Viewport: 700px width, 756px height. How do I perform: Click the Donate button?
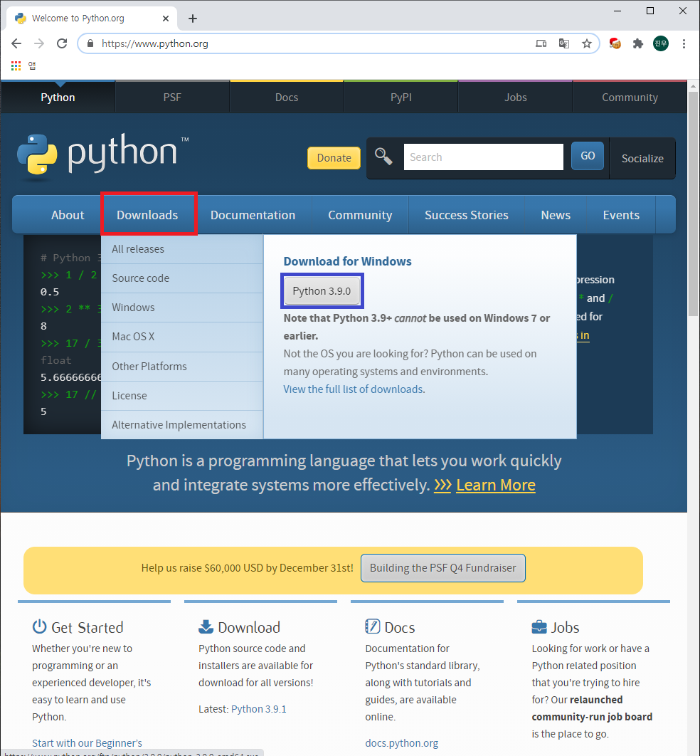click(x=334, y=158)
